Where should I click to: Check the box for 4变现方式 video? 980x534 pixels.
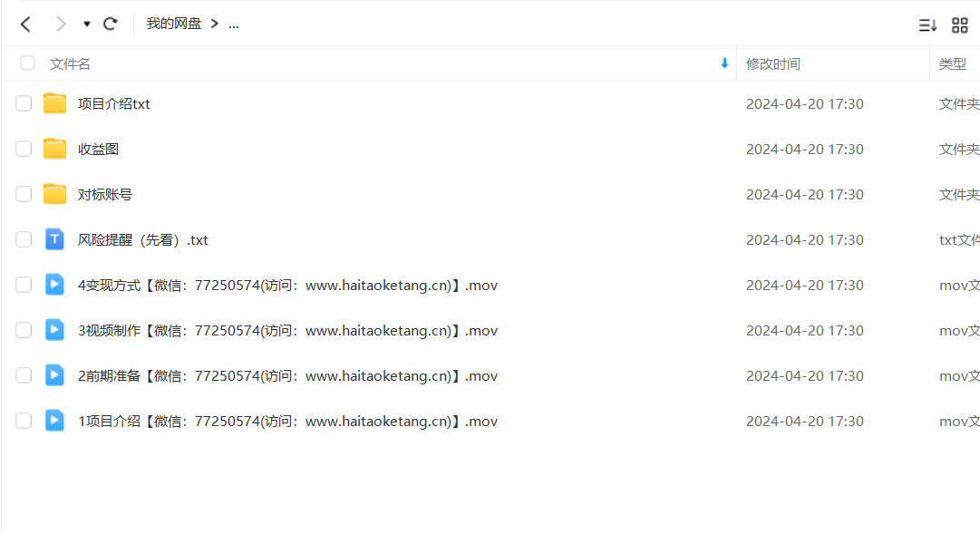(x=24, y=285)
